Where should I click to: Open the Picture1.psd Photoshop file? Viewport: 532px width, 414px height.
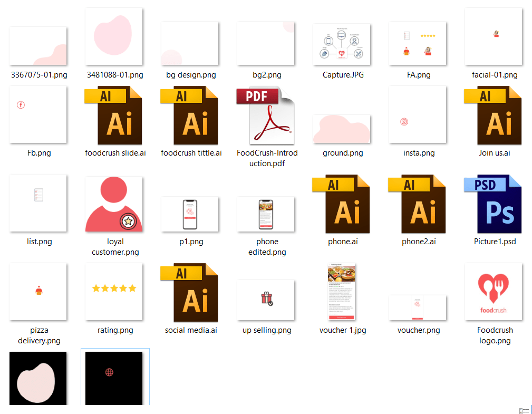point(493,204)
